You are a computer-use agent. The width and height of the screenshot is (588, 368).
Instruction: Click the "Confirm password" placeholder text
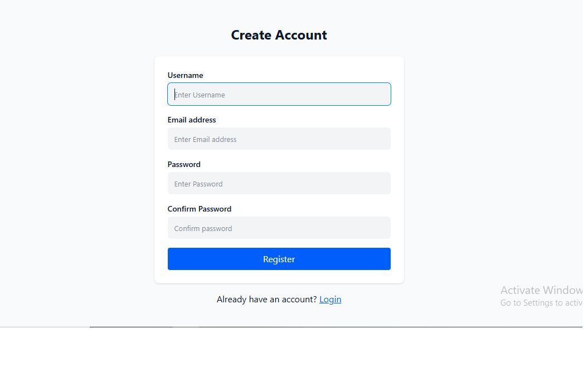203,228
